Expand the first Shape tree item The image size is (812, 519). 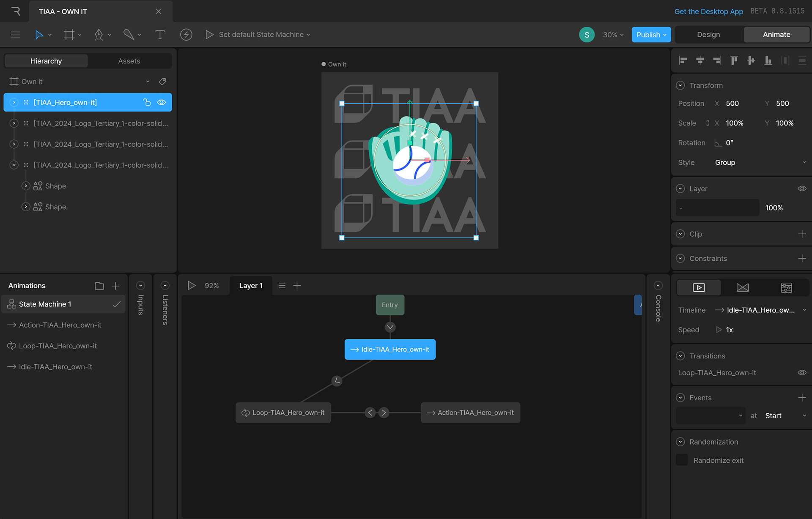tap(26, 186)
